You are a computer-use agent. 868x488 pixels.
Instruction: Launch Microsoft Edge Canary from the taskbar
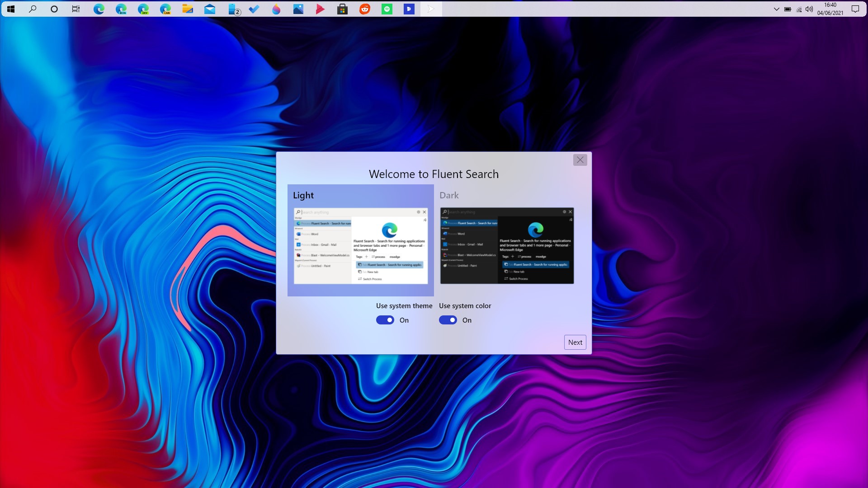(x=165, y=9)
